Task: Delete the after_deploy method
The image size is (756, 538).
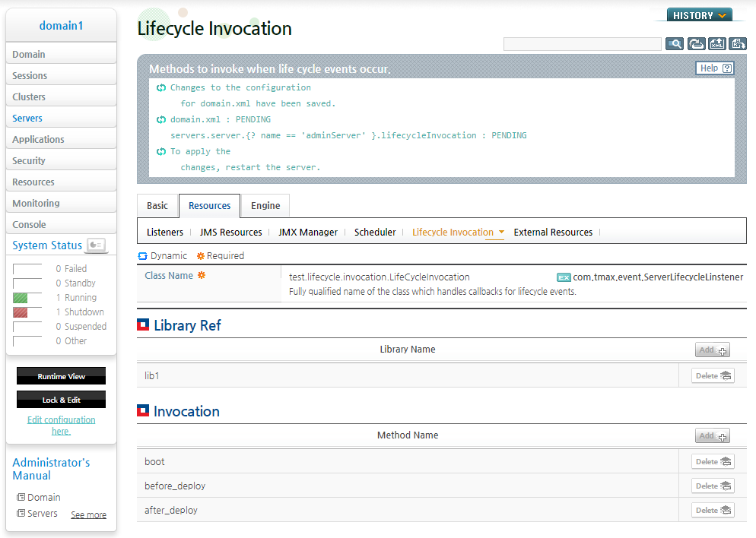Action: [x=713, y=510]
